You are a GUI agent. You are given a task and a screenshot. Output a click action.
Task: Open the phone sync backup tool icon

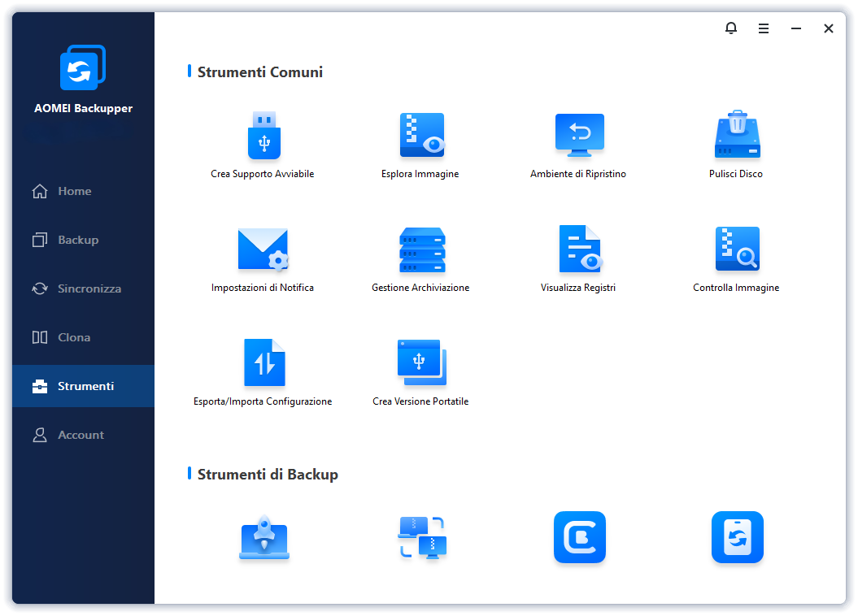[x=737, y=537]
